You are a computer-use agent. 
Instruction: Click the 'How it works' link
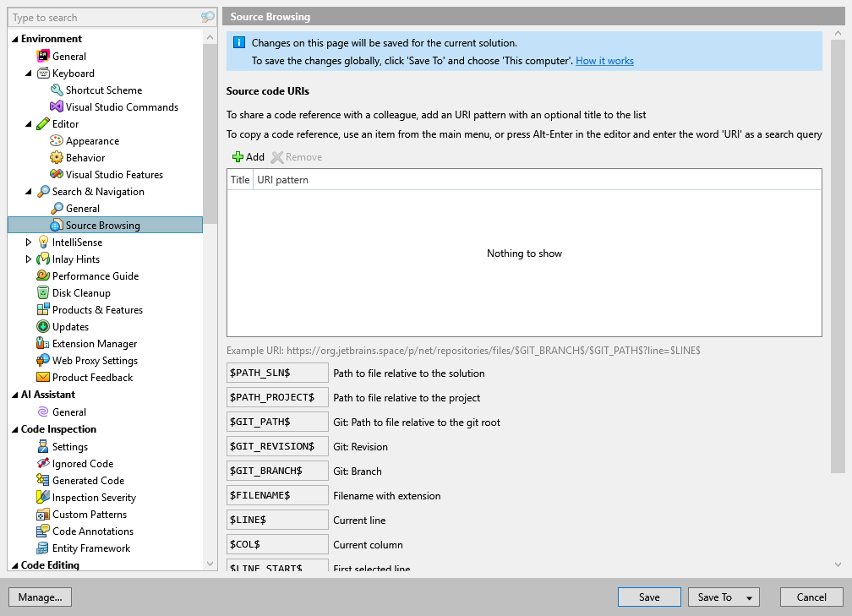(604, 60)
